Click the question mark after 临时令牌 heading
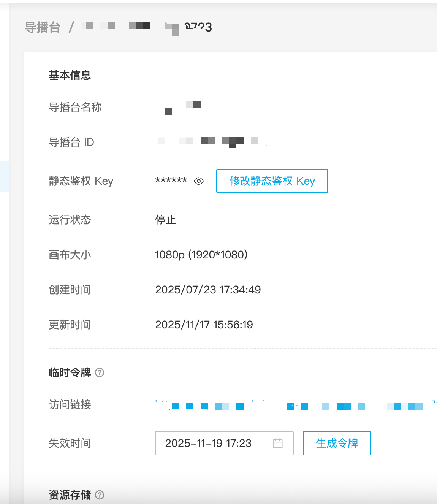The width and height of the screenshot is (437, 504). coord(100,373)
